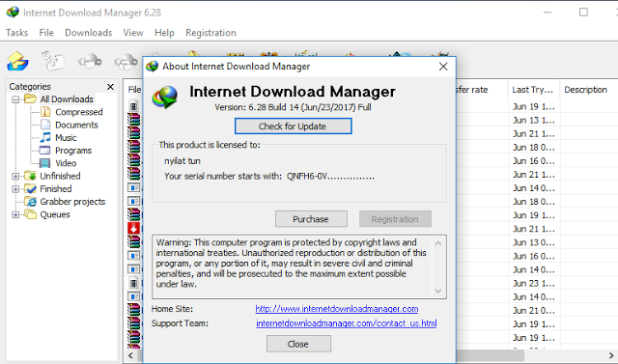Click the greyed Registration button in dialog

click(x=395, y=219)
